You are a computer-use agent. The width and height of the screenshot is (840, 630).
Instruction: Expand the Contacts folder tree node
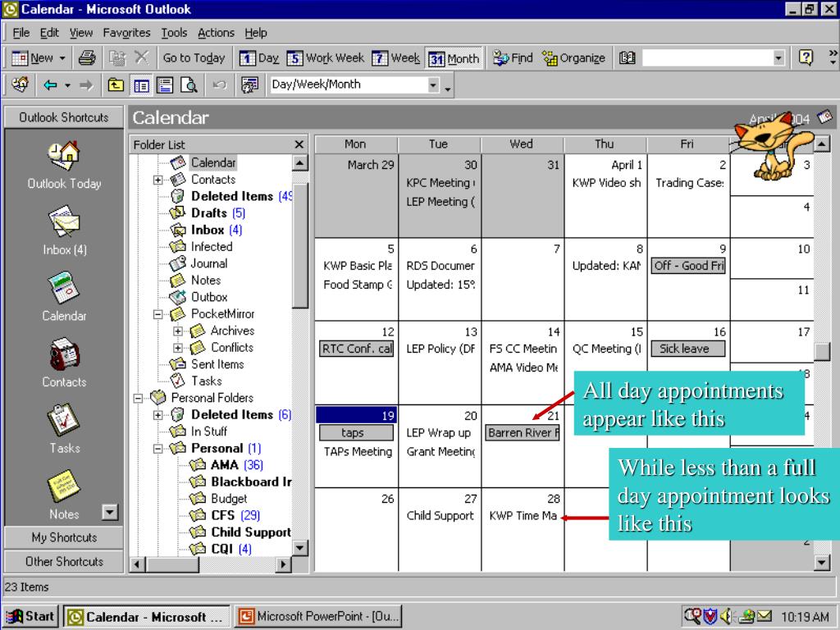tap(157, 180)
